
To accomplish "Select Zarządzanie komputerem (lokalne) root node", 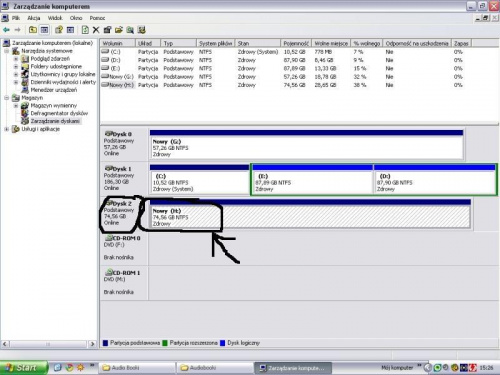I will pyautogui.click(x=52, y=43).
